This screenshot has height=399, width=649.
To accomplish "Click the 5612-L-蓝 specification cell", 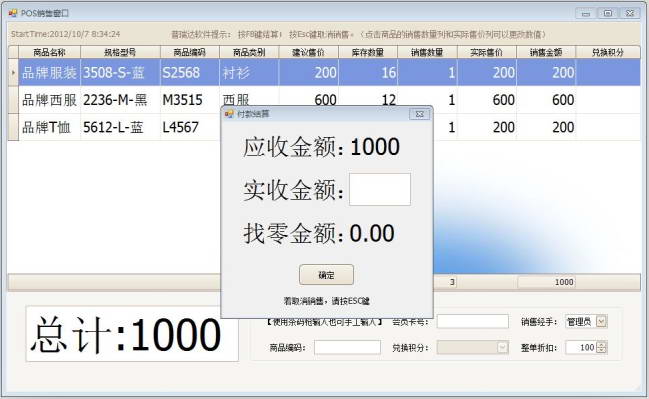I will click(x=120, y=127).
